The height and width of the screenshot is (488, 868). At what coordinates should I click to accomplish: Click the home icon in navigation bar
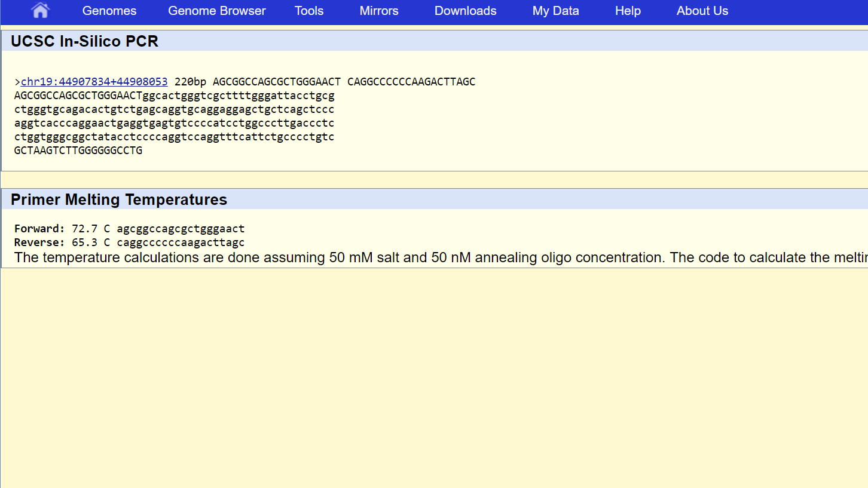click(x=40, y=11)
